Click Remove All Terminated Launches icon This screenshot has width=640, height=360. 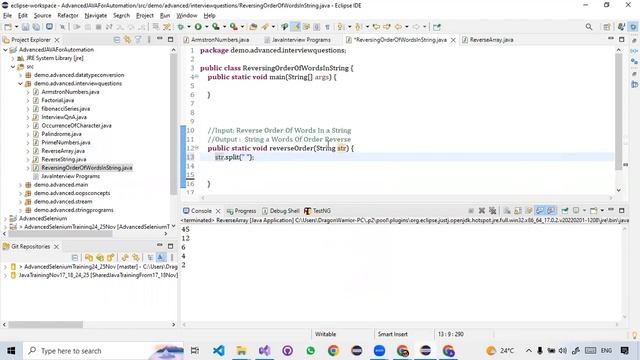coord(493,211)
